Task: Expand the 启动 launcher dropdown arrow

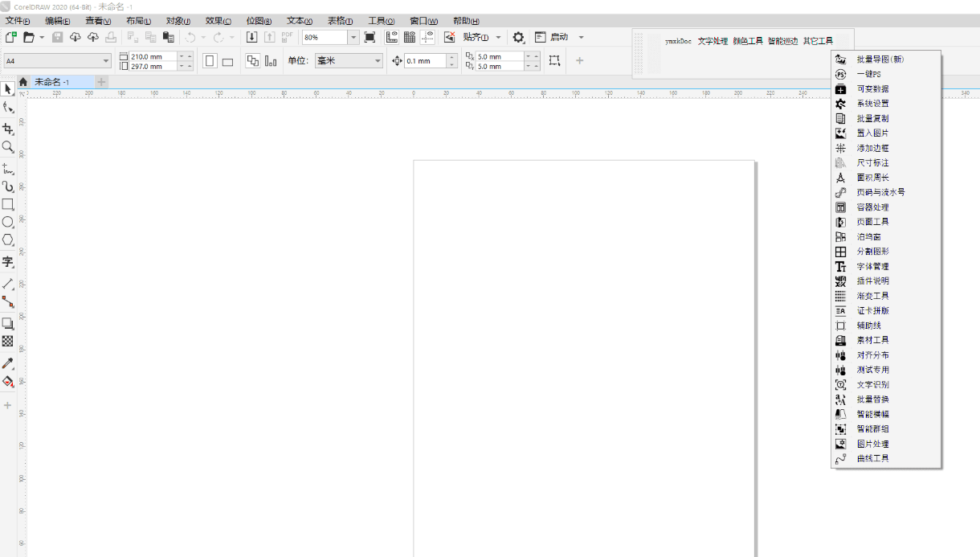Action: click(582, 38)
